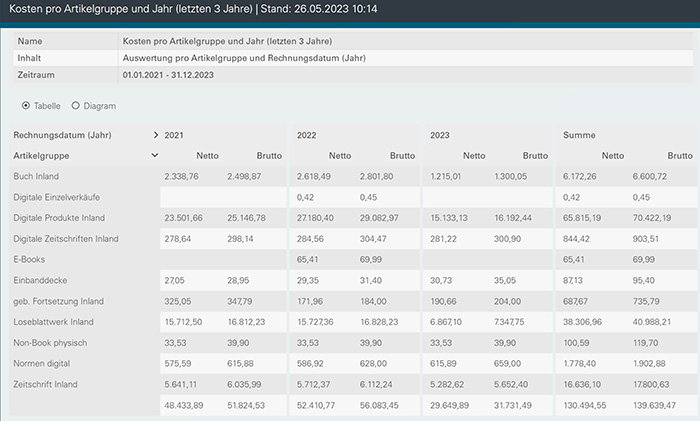
Task: Select the Digitale Einzelverkäufe row
Action: tap(63, 197)
